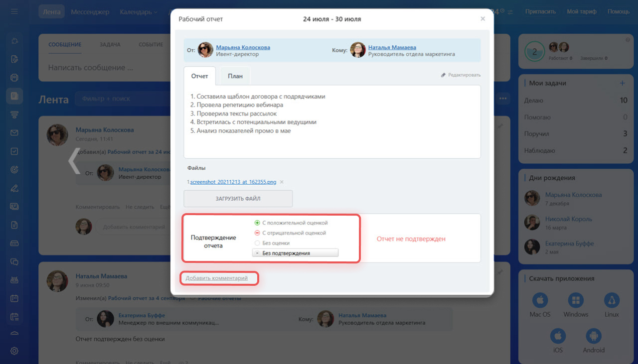Click the chat bubbles icon in sidebar

point(14,261)
